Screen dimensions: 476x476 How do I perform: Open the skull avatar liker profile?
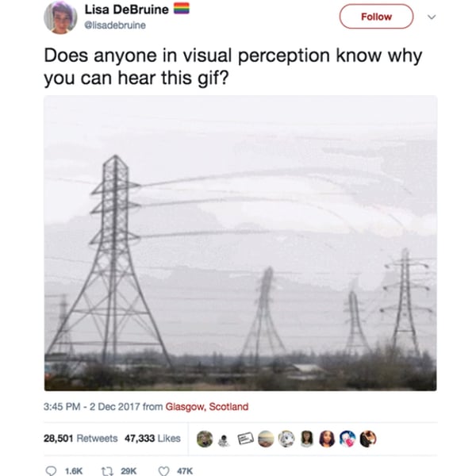[x=224, y=440]
